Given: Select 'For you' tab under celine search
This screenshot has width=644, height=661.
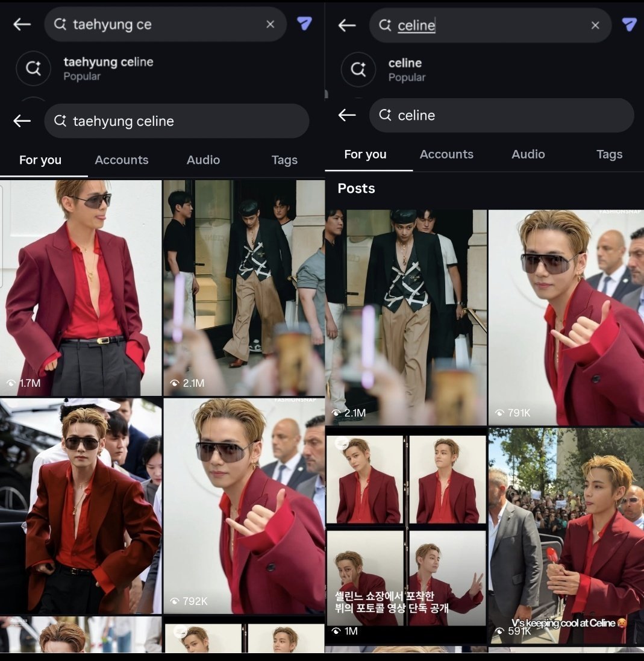Looking at the screenshot, I should point(366,154).
